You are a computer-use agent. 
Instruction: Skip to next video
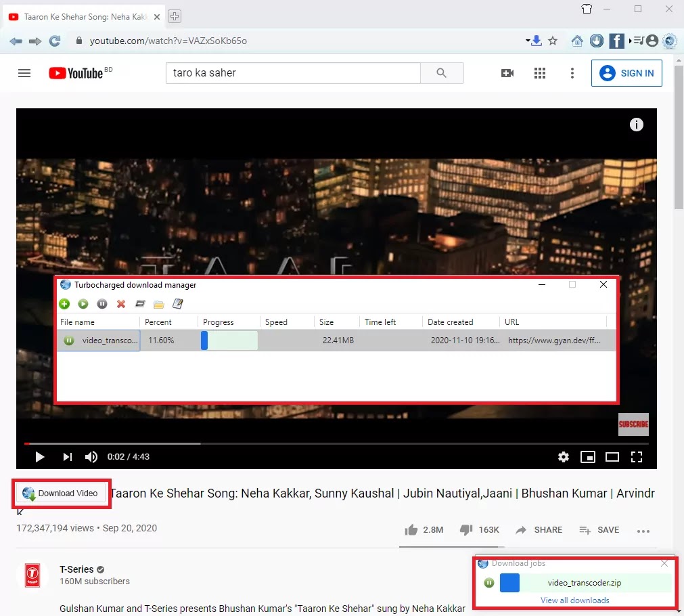point(67,457)
